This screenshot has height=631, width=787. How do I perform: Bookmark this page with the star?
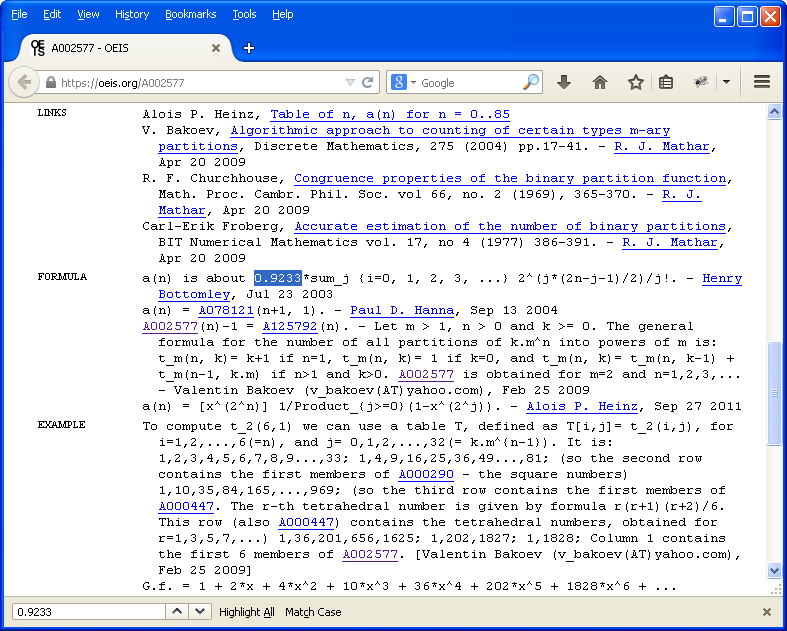(x=635, y=82)
